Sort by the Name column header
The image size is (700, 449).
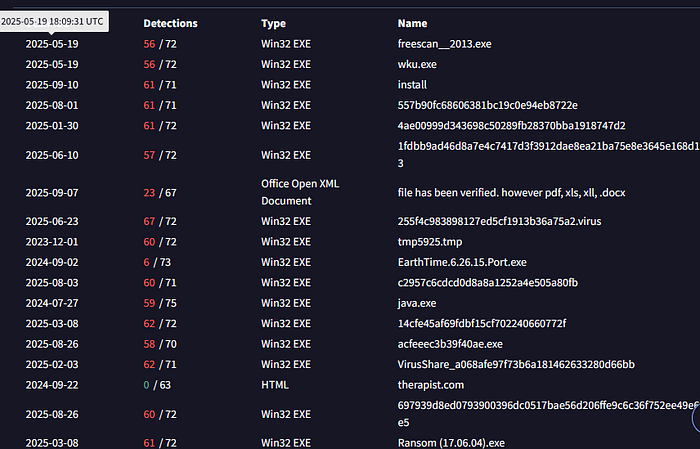coord(412,23)
